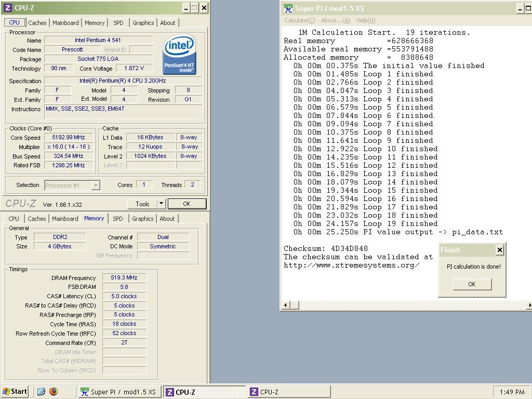Click the tRFC value 52 clocks
Viewport: 532px width, 399px height.
tap(124, 333)
